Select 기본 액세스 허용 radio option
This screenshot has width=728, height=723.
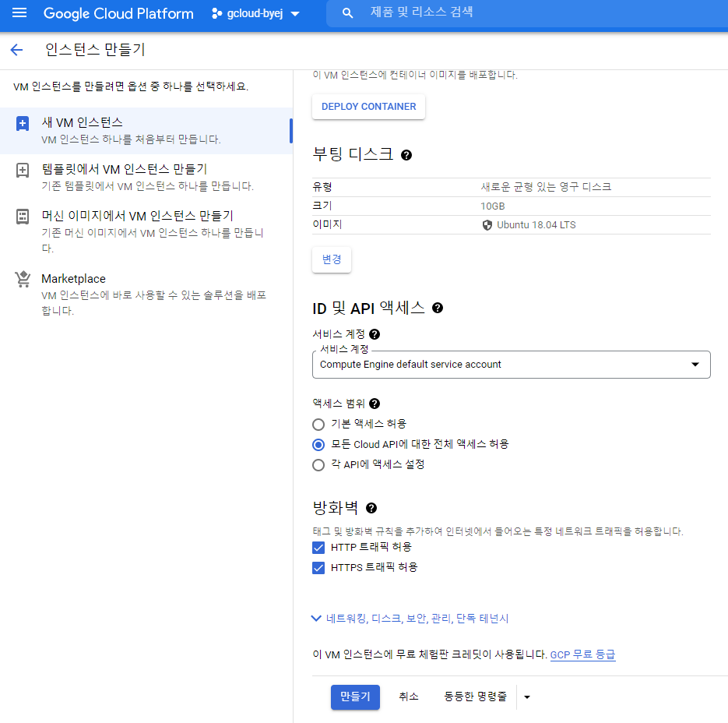point(318,425)
